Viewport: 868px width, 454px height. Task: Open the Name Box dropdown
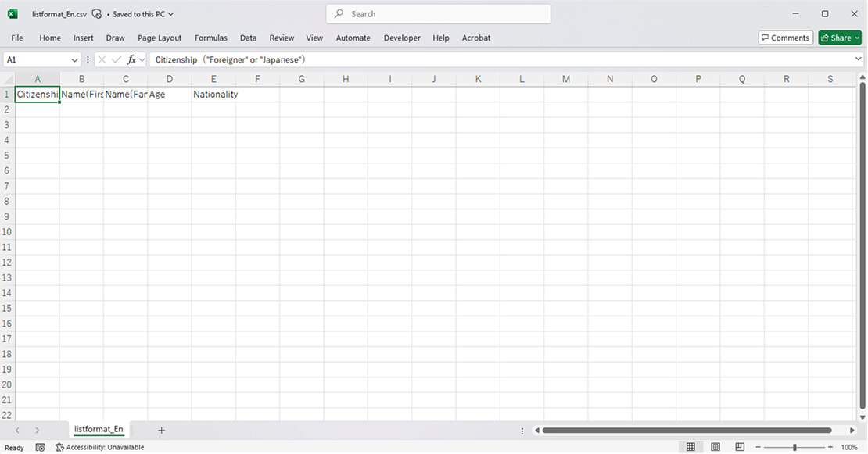(x=74, y=59)
